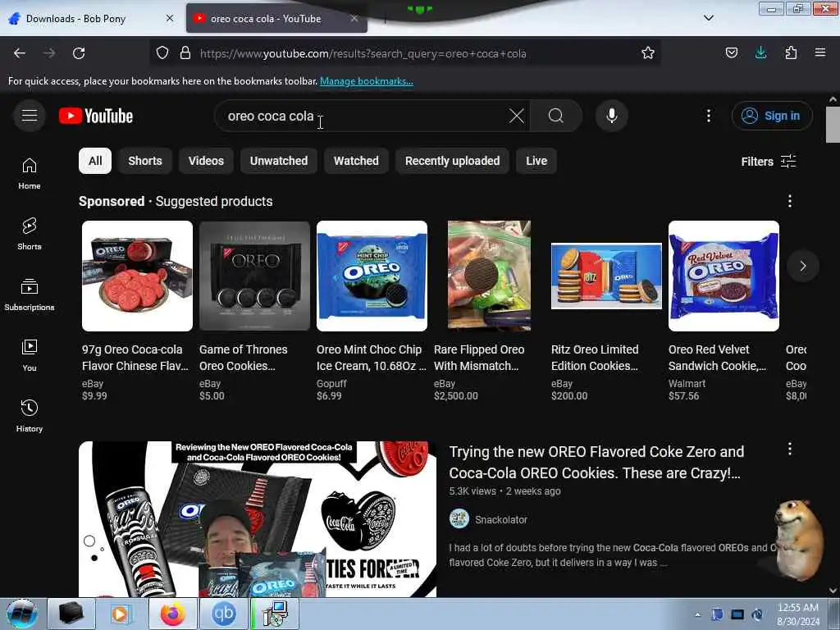Launch Firefox from the taskbar
The height and width of the screenshot is (630, 840).
point(172,614)
